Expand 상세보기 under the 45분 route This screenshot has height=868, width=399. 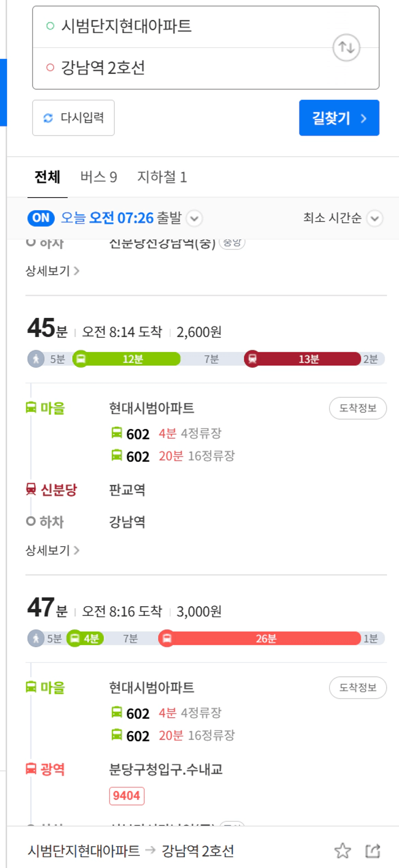(52, 550)
